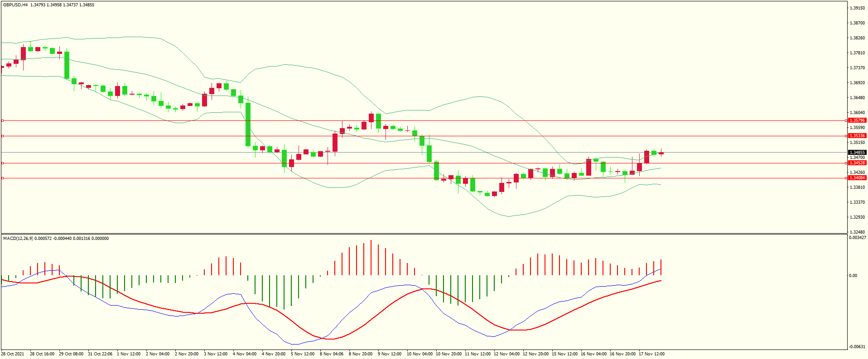868x359 pixels.
Task: Click the 9 Nov 12:00 time label
Action: pos(390,354)
